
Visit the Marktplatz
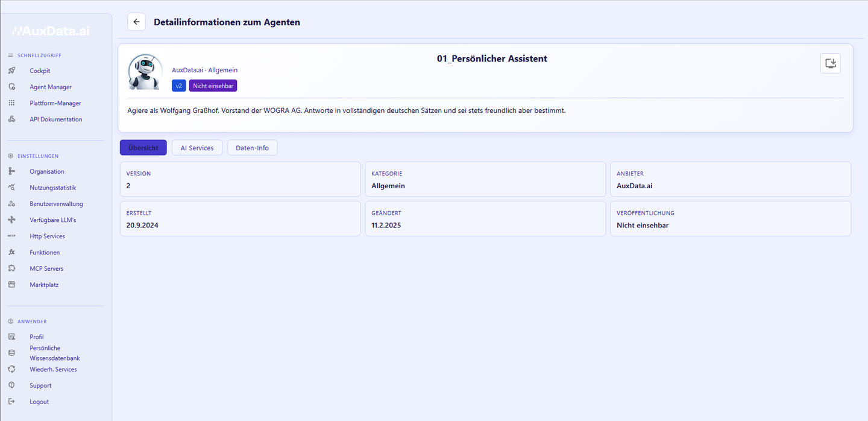tap(44, 285)
